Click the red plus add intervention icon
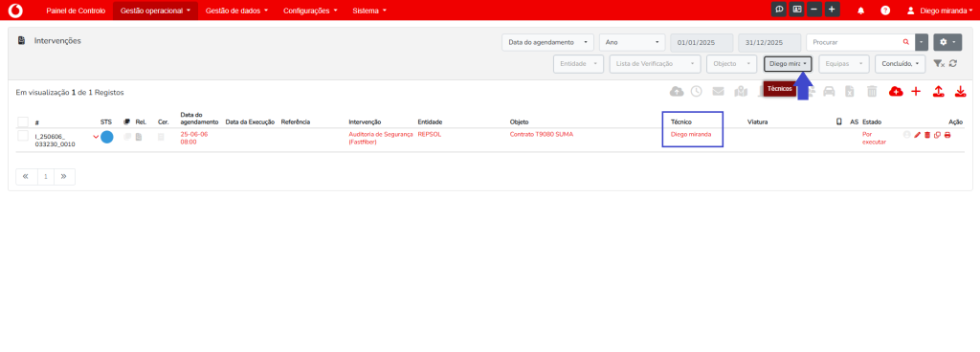 (916, 92)
